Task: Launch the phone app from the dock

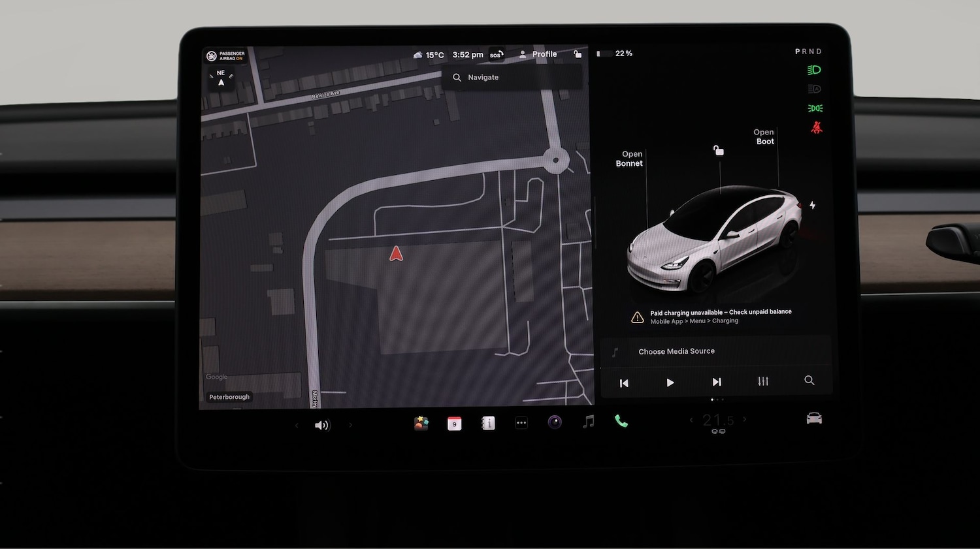Action: coord(621,422)
